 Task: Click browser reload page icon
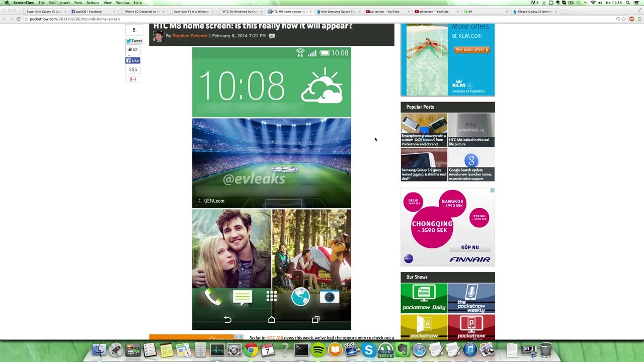pos(18,19)
